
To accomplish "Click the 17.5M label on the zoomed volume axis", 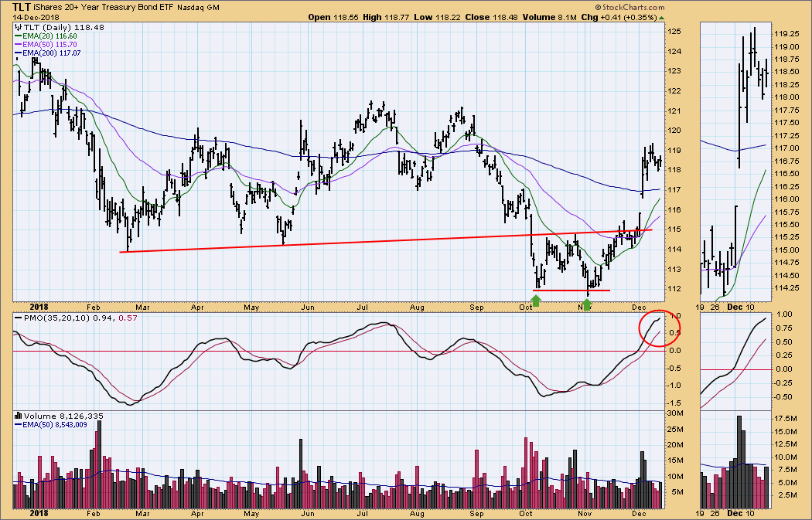I will click(x=786, y=419).
